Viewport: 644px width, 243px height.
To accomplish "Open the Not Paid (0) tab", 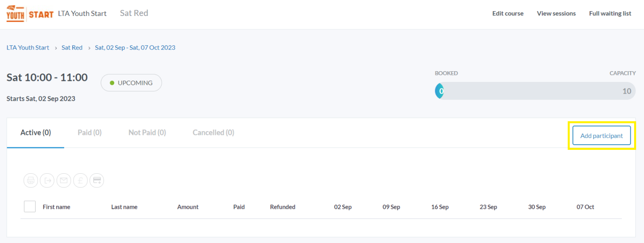I will click(147, 133).
